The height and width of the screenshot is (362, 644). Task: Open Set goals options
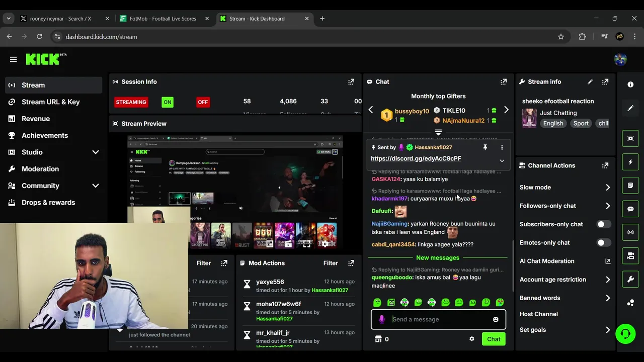565,330
